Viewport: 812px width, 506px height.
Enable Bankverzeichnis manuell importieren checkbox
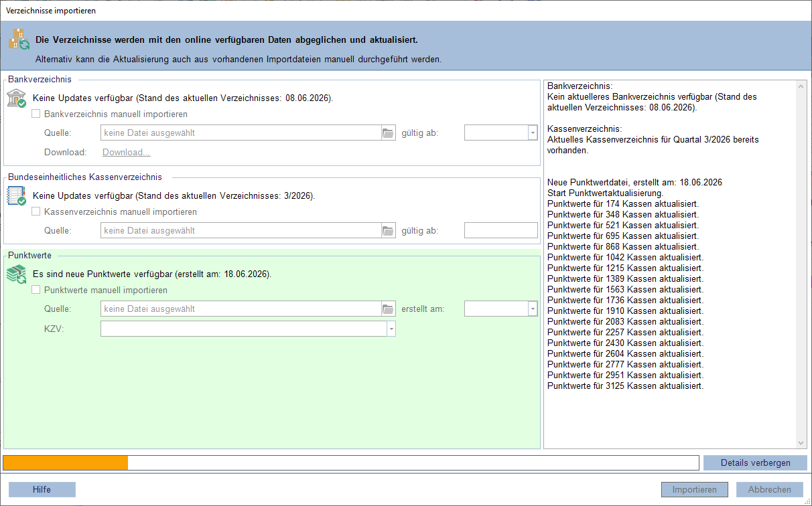click(x=36, y=114)
